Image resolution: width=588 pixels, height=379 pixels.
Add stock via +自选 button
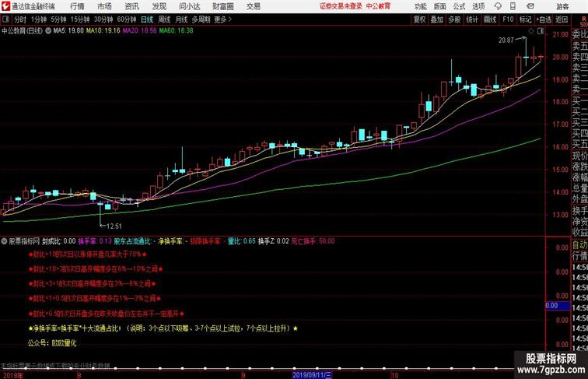coord(544,19)
